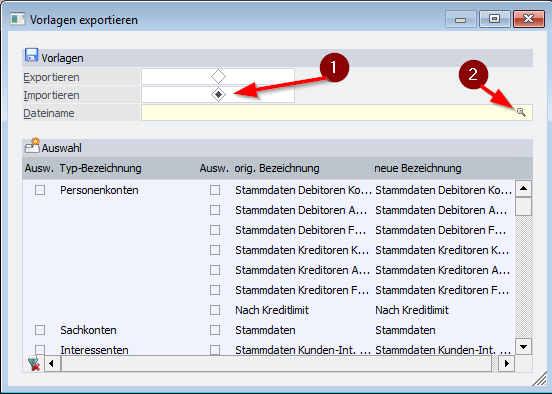This screenshot has width=552, height=394.
Task: Tick the Interessenten type checkbox
Action: click(x=40, y=350)
